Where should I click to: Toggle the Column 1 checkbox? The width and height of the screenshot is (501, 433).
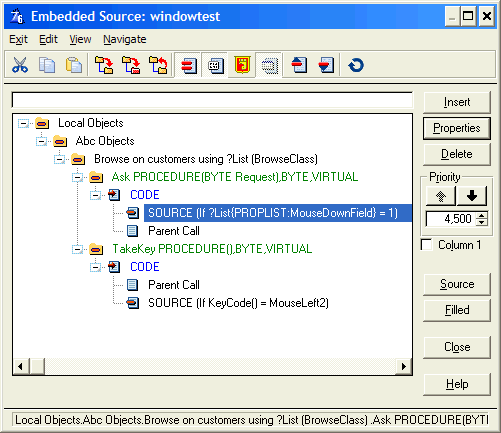(427, 245)
